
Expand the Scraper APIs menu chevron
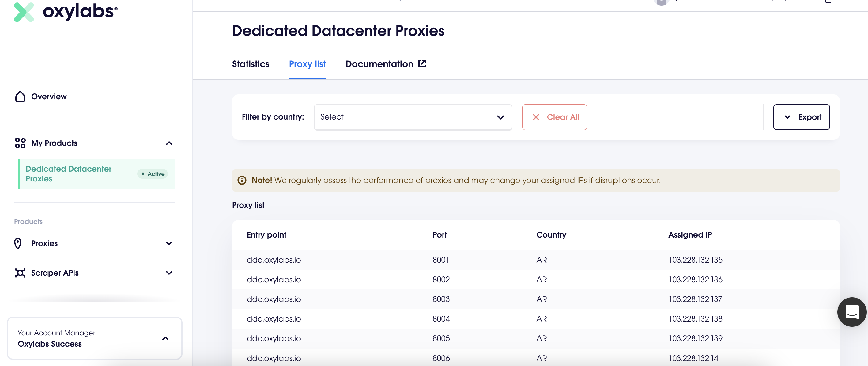click(x=169, y=273)
